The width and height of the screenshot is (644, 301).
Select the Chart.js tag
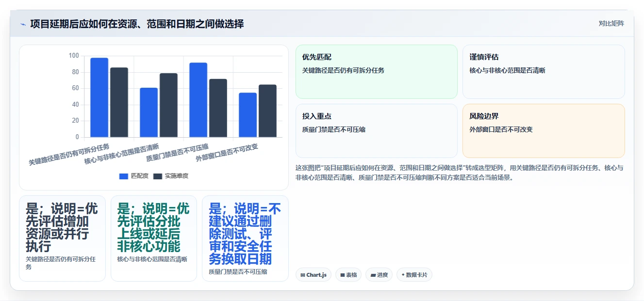314,275
